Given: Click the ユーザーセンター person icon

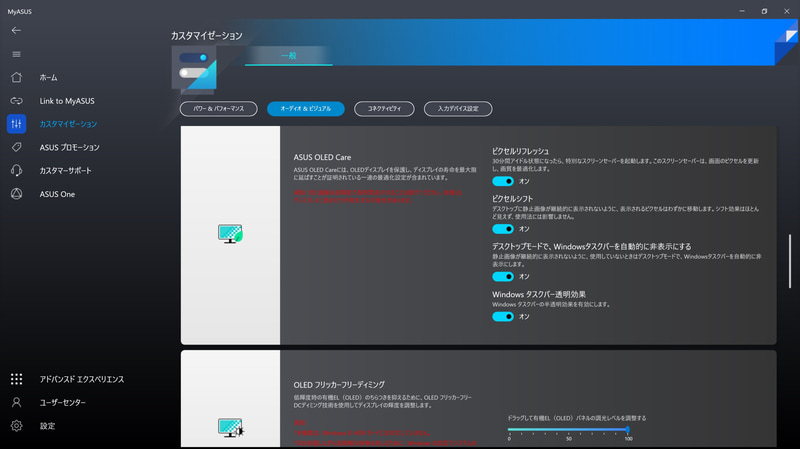Looking at the screenshot, I should 16,402.
